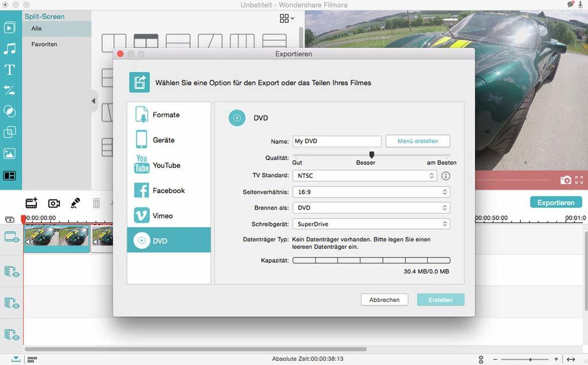The image size is (588, 365).
Task: Click the zoom out minus icon
Action: pyautogui.click(x=495, y=359)
